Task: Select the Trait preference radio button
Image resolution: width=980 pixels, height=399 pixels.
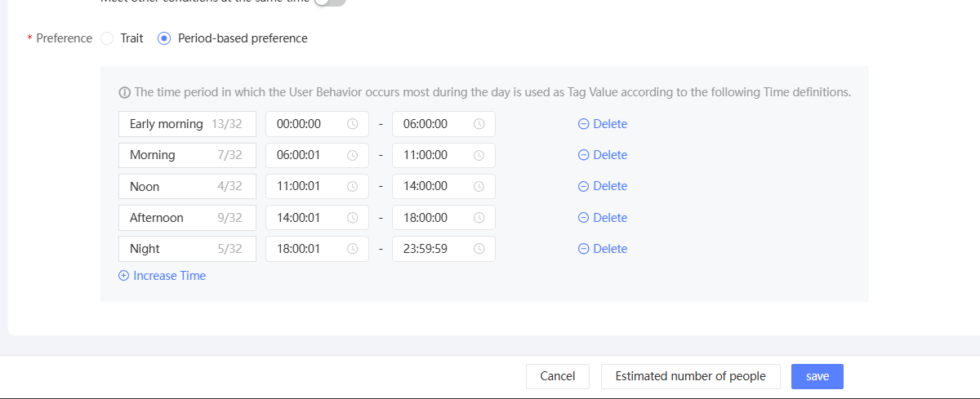Action: pyautogui.click(x=107, y=38)
